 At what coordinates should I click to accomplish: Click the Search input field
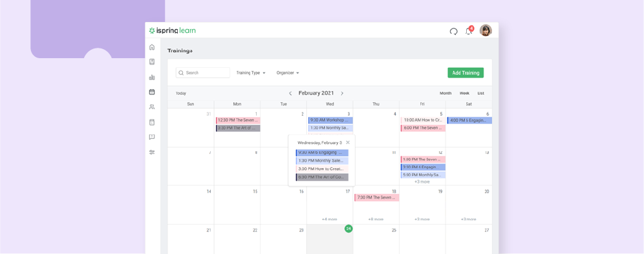(203, 72)
